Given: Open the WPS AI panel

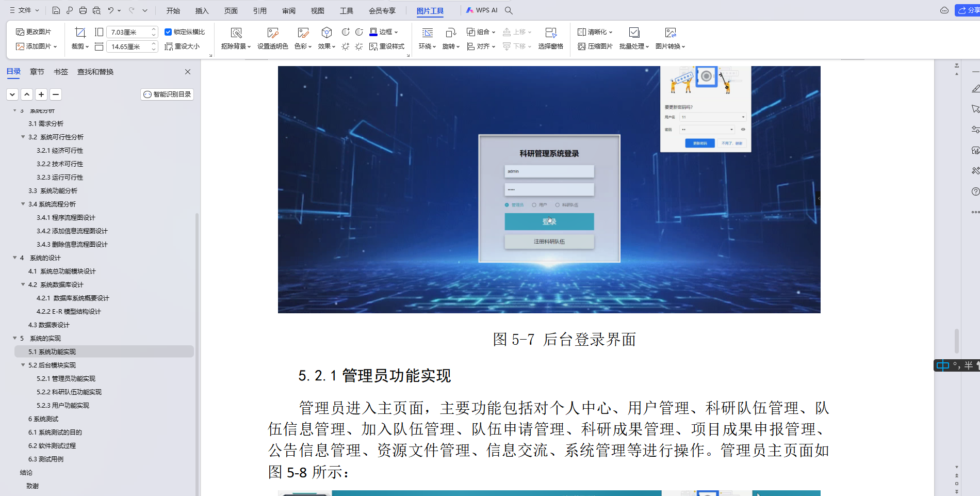Looking at the screenshot, I should (x=482, y=10).
